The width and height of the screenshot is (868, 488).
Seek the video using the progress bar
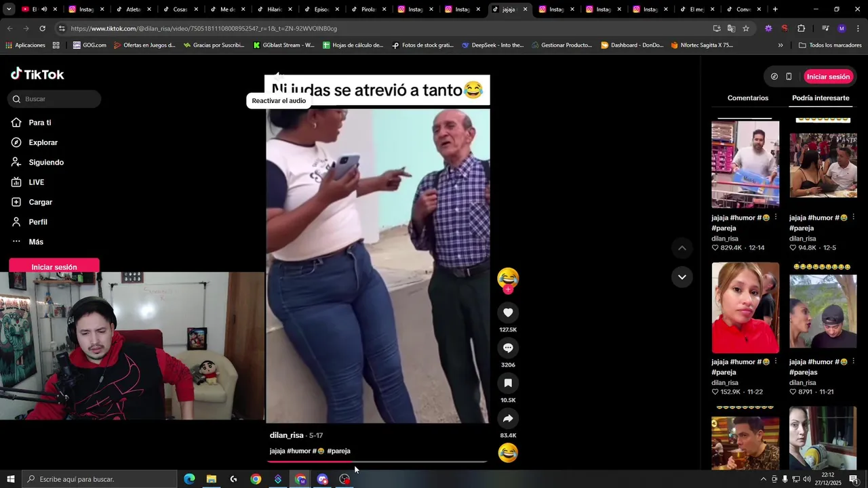click(x=377, y=462)
